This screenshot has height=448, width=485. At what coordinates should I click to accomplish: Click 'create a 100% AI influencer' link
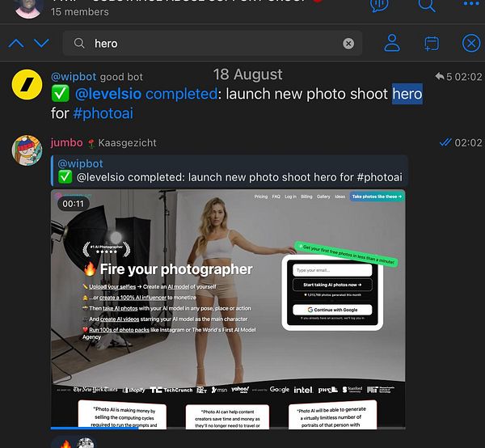[133, 298]
